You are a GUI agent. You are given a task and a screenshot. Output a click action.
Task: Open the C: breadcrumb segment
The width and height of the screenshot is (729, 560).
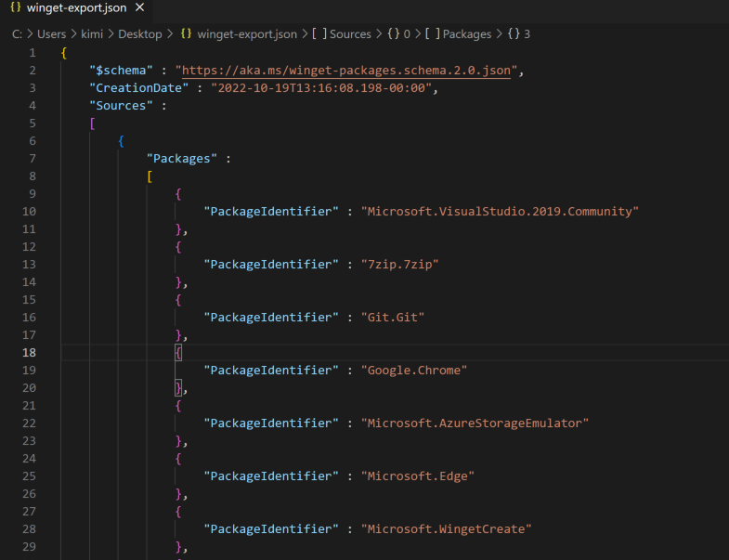(x=18, y=34)
